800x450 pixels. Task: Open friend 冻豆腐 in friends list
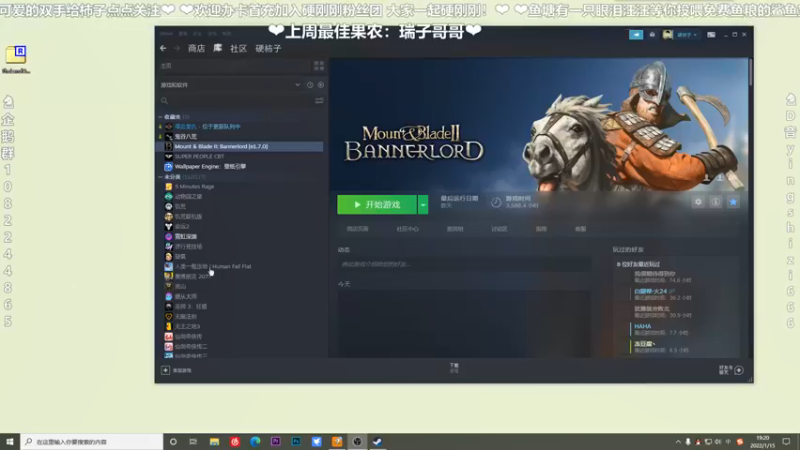click(x=644, y=344)
